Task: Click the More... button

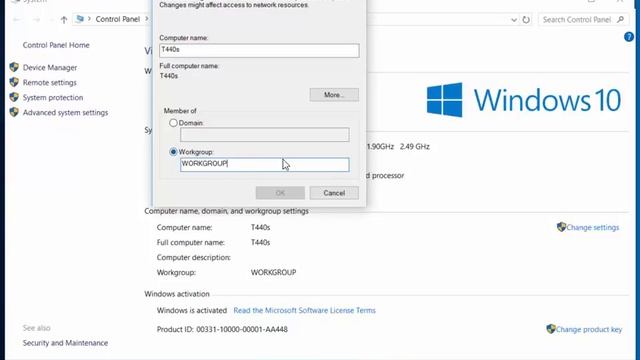Action: (334, 95)
